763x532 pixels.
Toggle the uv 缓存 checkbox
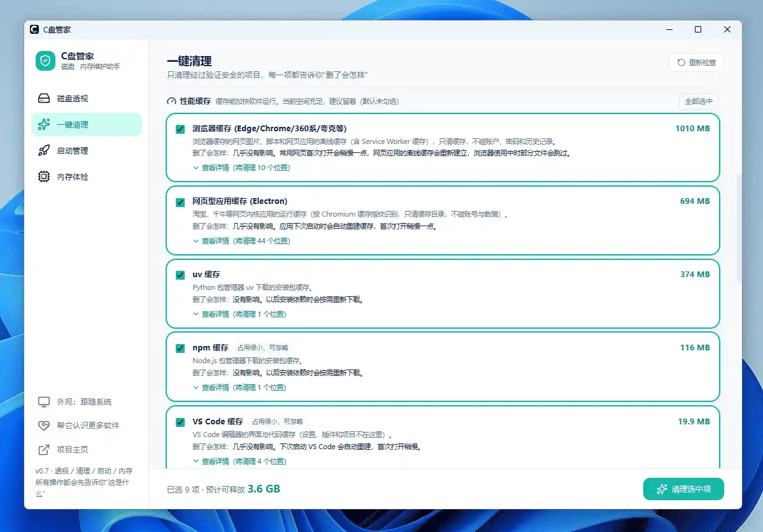(x=180, y=275)
